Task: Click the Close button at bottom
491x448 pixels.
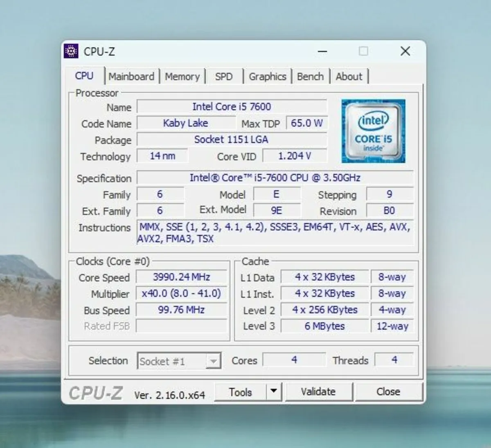Action: [388, 392]
